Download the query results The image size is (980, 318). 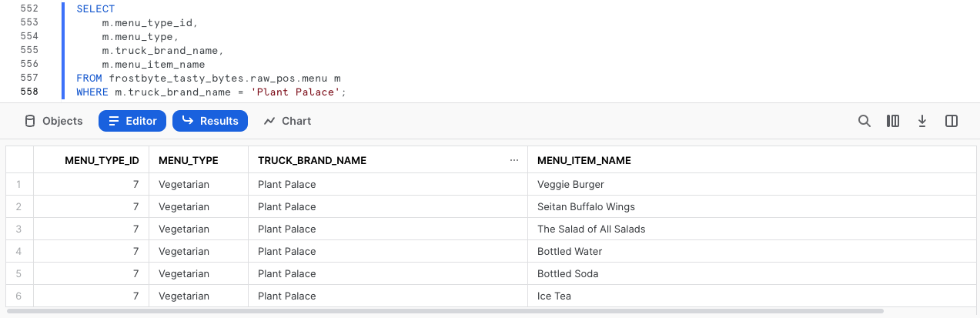pos(922,121)
